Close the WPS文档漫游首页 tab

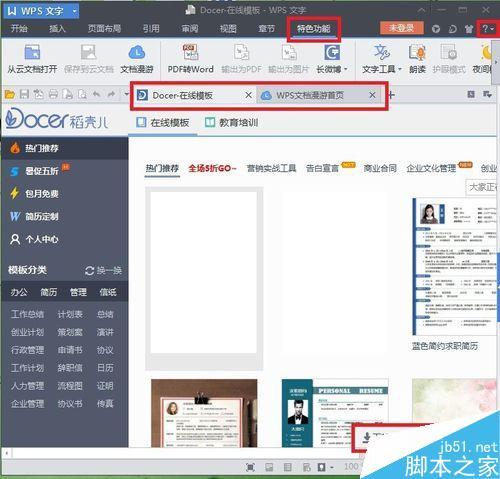coord(372,95)
